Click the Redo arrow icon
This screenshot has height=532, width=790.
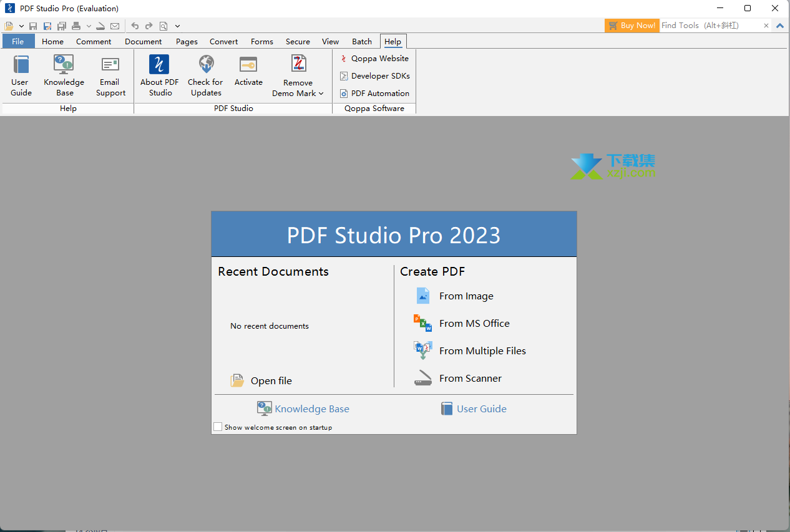[x=149, y=26]
